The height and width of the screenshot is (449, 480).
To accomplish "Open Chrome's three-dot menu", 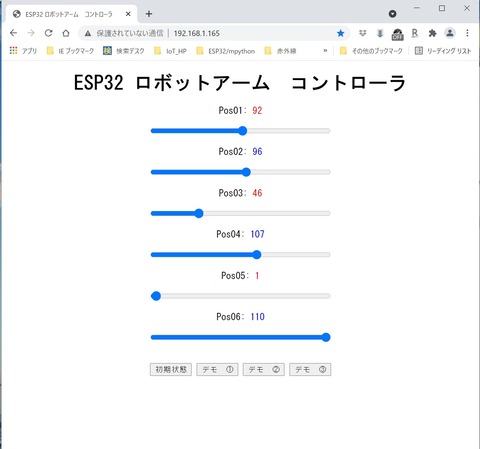I will (467, 33).
